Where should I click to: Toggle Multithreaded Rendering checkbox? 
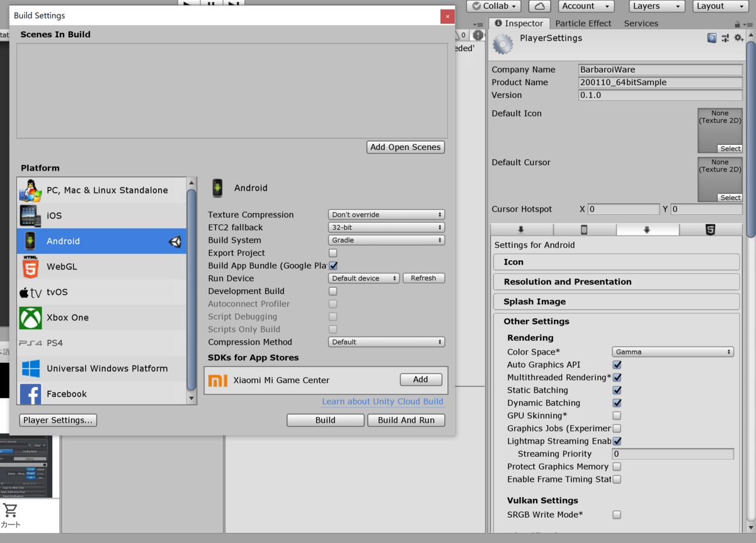[617, 377]
